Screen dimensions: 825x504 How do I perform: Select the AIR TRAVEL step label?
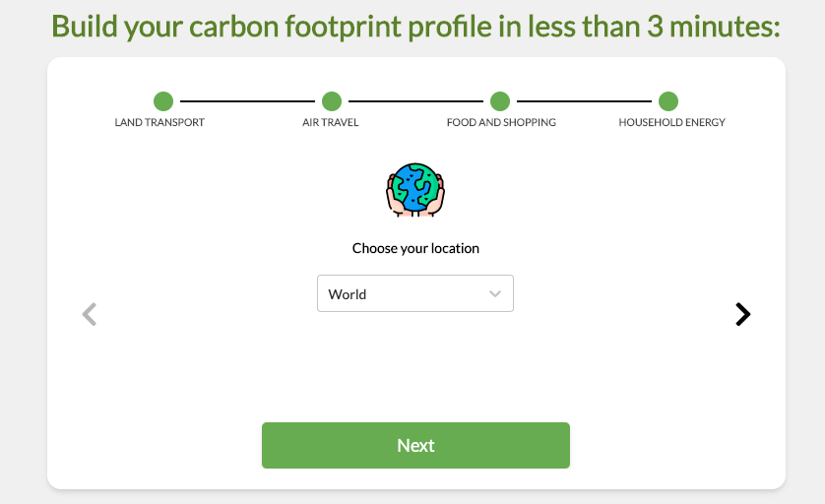331,122
